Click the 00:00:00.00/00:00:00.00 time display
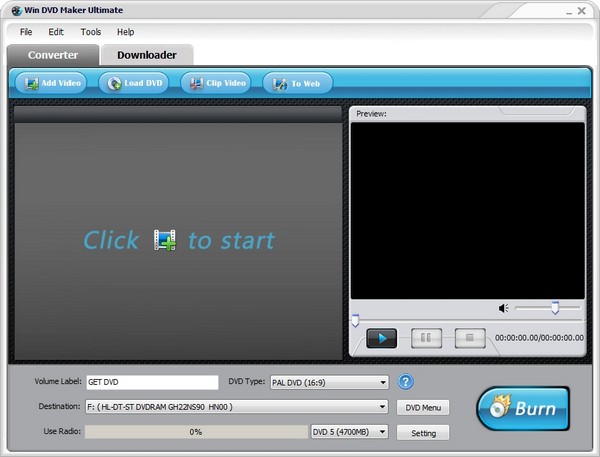600x457 pixels. pyautogui.click(x=539, y=338)
